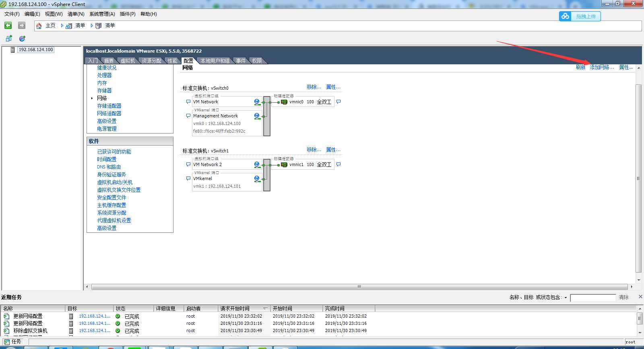
Task: Switch to the 事件 tab
Action: click(241, 61)
